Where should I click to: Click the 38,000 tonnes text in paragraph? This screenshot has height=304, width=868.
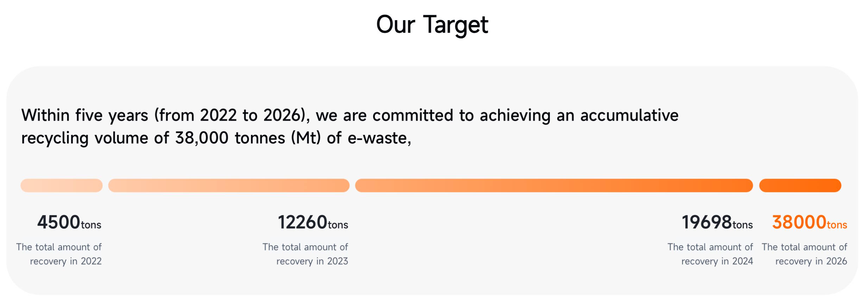click(x=230, y=138)
